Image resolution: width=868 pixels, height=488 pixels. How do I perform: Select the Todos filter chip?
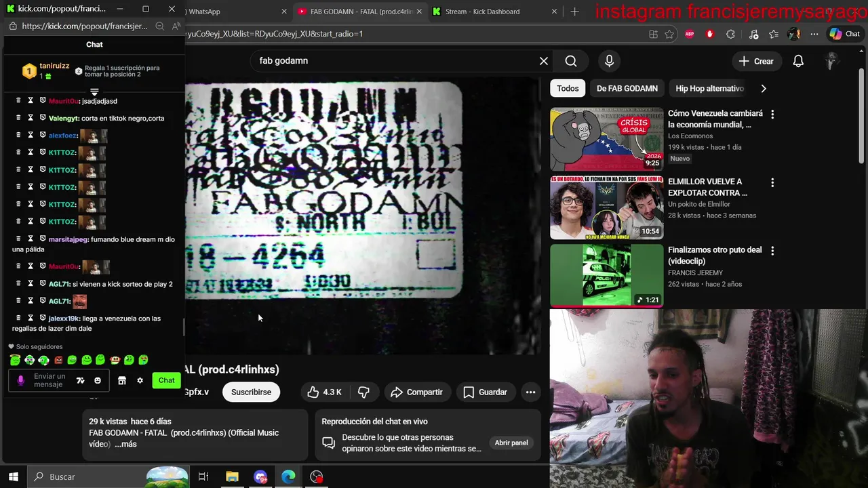click(568, 88)
